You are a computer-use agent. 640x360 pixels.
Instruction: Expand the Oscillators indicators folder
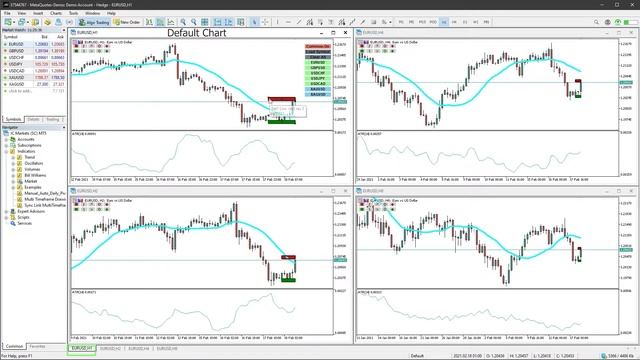[13, 163]
